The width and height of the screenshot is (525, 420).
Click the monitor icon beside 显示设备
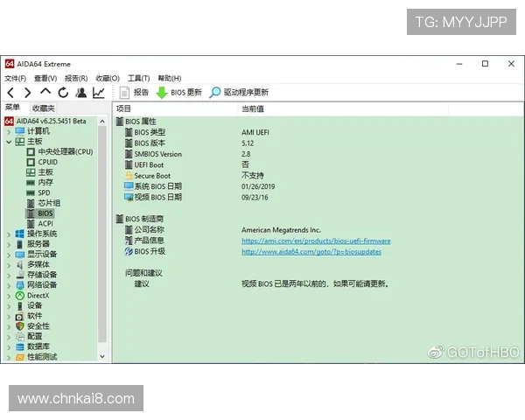[20, 255]
